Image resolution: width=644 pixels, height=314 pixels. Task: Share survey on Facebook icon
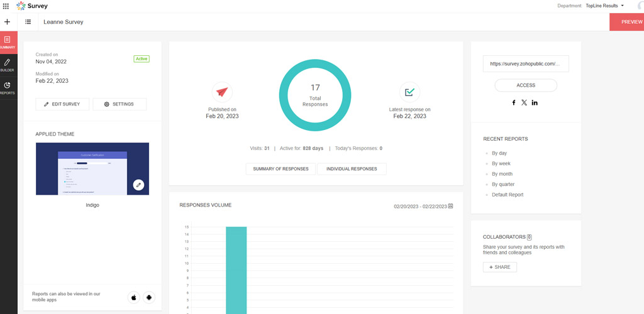tap(513, 103)
